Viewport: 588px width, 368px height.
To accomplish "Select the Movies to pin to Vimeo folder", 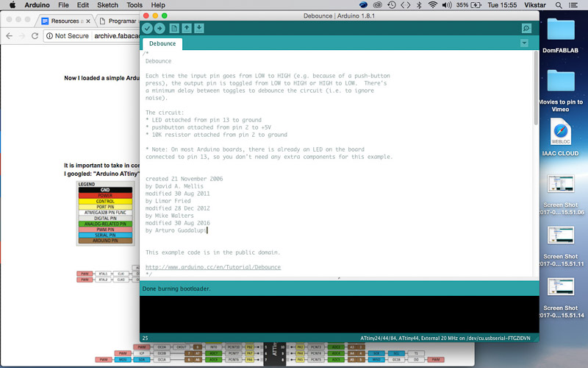I will point(561,81).
